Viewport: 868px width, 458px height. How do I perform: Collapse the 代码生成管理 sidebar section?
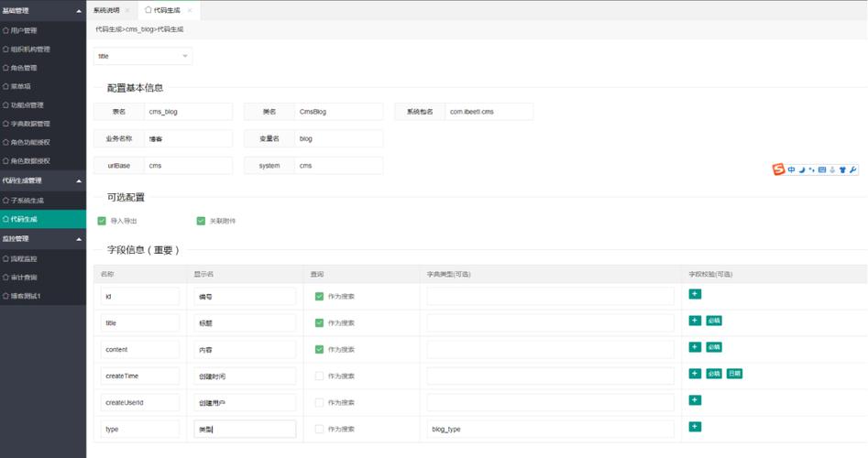(79, 181)
